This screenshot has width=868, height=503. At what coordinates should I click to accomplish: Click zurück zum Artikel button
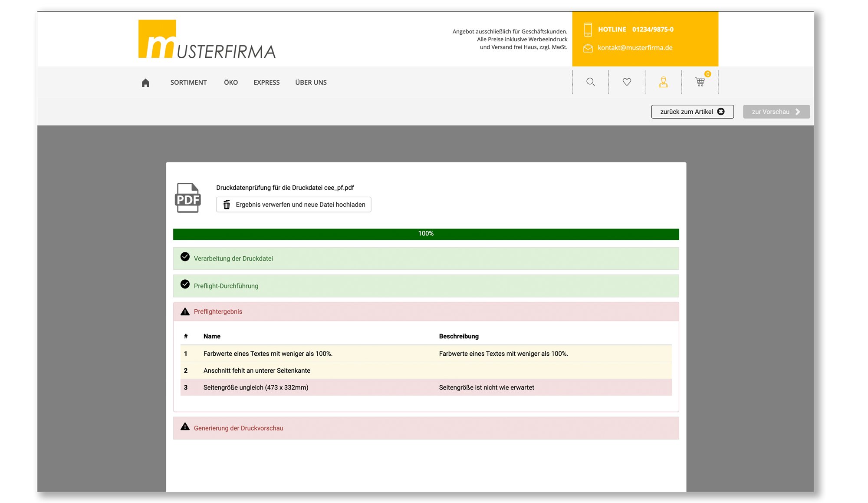(x=692, y=112)
